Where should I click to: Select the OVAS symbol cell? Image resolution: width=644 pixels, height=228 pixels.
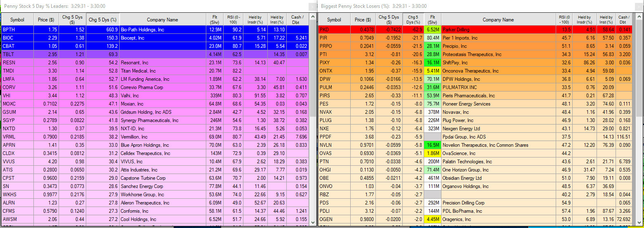[334, 153]
